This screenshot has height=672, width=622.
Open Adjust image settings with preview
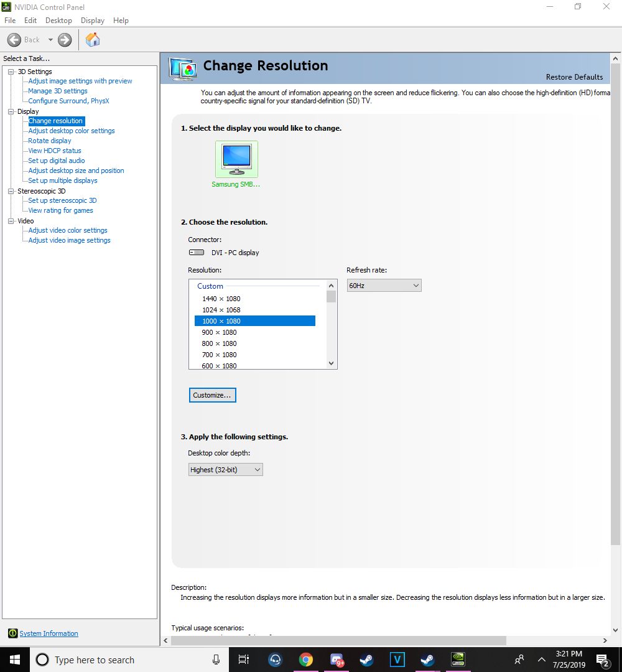[x=80, y=81]
